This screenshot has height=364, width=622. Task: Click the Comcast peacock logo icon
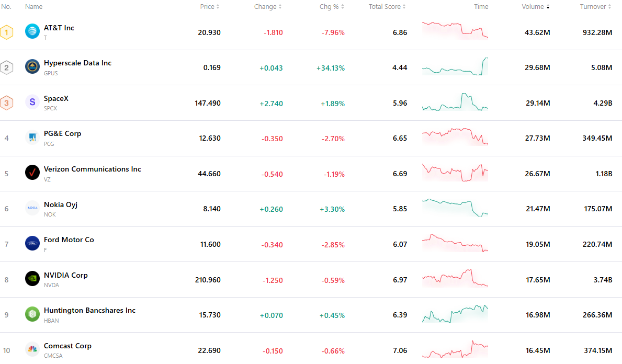pyautogui.click(x=32, y=349)
